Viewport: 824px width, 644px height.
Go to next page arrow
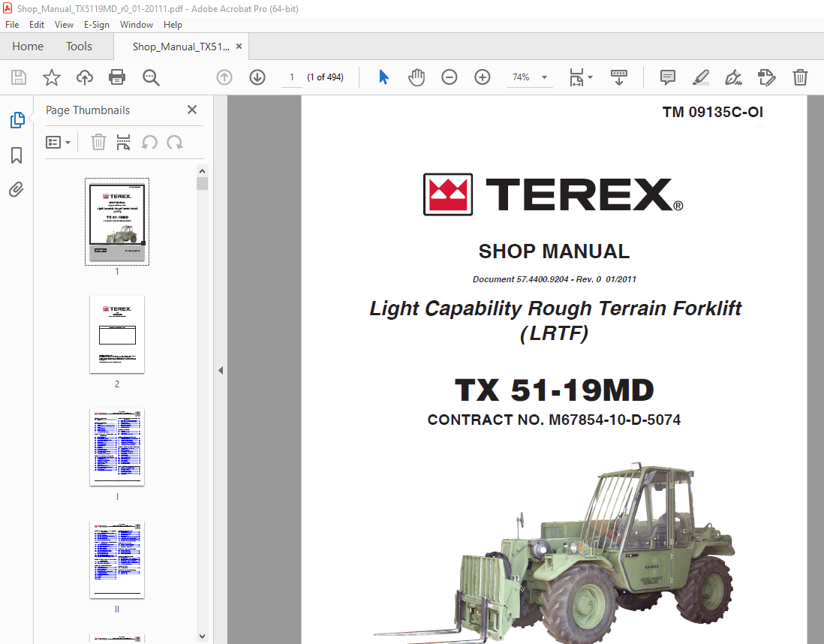pos(257,77)
